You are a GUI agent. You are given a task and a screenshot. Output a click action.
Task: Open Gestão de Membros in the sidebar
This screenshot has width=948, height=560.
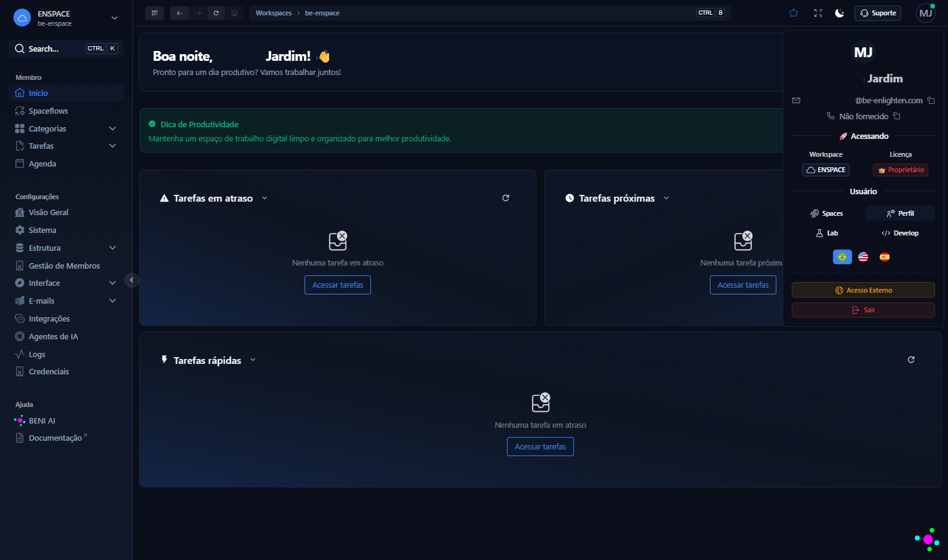point(66,266)
